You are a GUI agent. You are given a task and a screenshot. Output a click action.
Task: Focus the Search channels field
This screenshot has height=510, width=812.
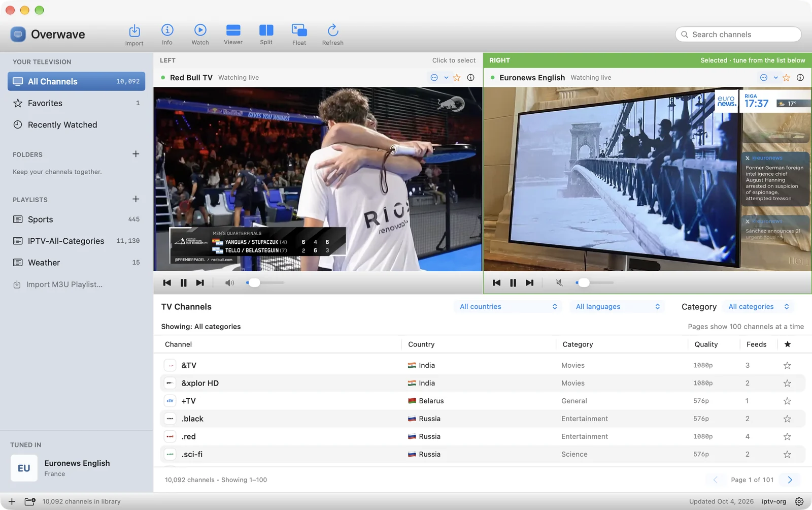tap(738, 35)
